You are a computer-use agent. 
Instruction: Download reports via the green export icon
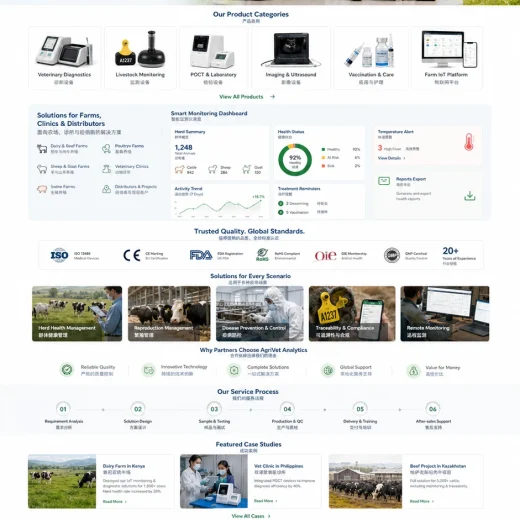point(470,196)
